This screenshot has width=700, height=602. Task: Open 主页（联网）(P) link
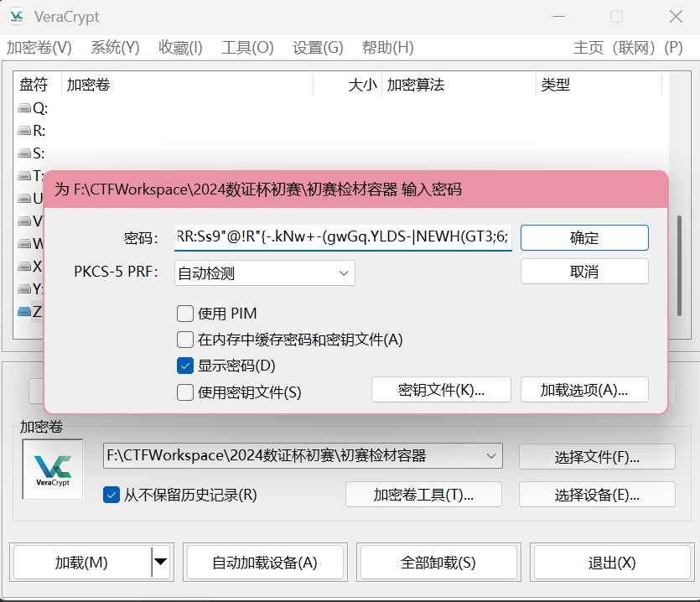628,47
